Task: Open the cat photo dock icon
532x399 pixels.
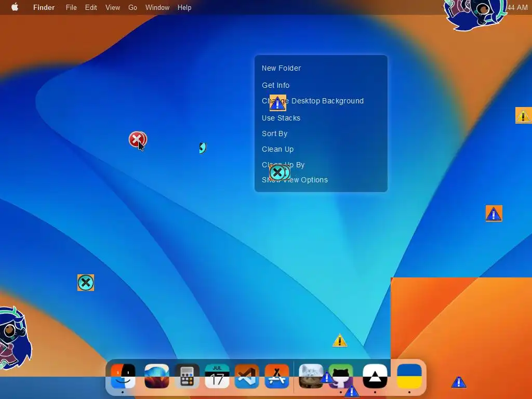Action: (x=311, y=376)
